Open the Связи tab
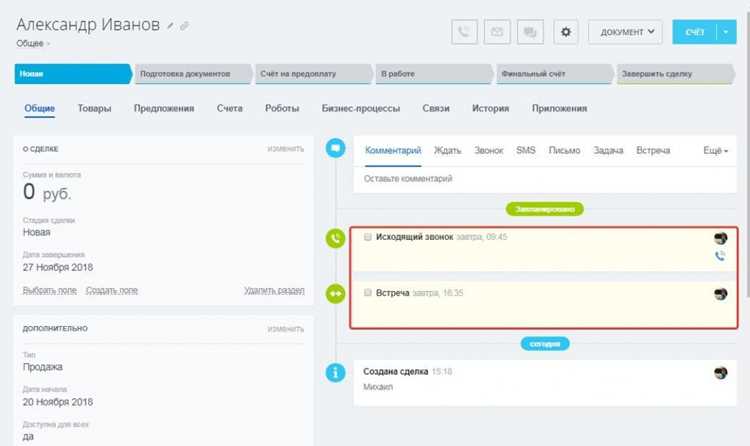The height and width of the screenshot is (446, 750). coord(436,109)
